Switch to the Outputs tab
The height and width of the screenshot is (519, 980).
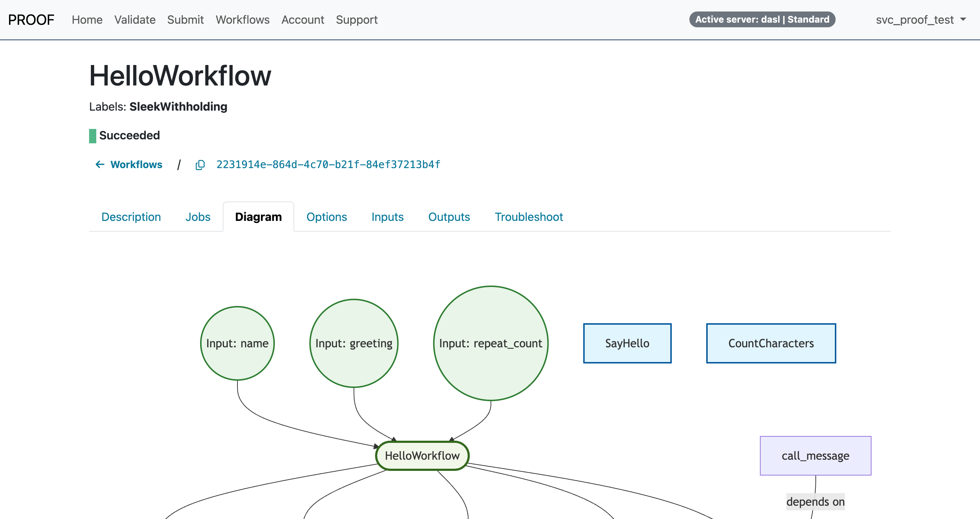(x=449, y=217)
